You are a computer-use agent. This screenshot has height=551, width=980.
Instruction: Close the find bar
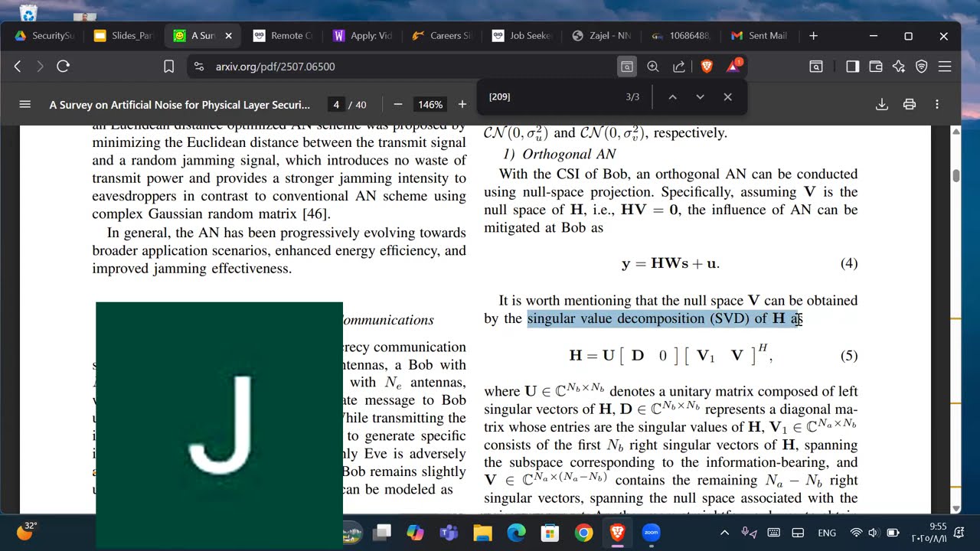point(727,97)
